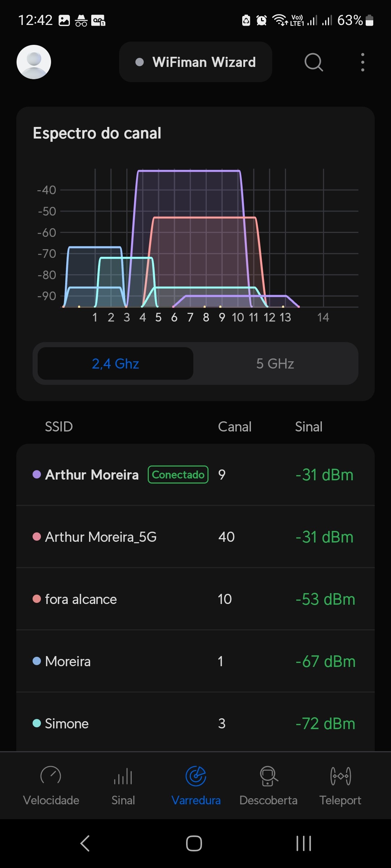
Task: Switch spectrum to 5 GHz band
Action: 275,363
